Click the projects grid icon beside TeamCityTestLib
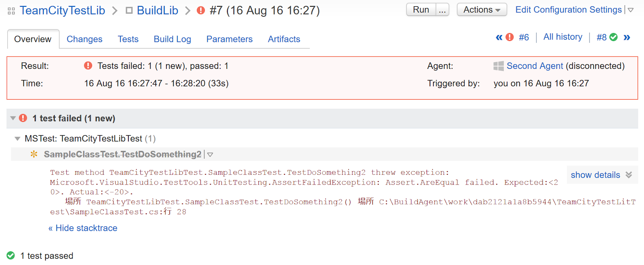 point(11,11)
